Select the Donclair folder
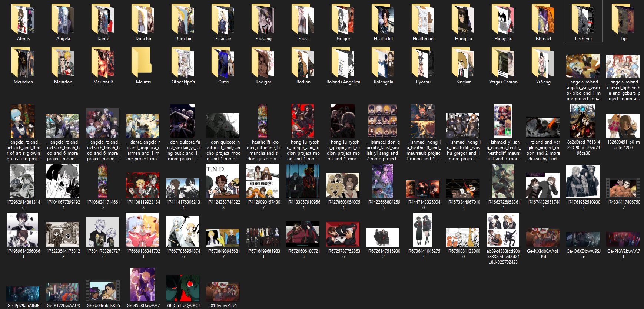 183,19
